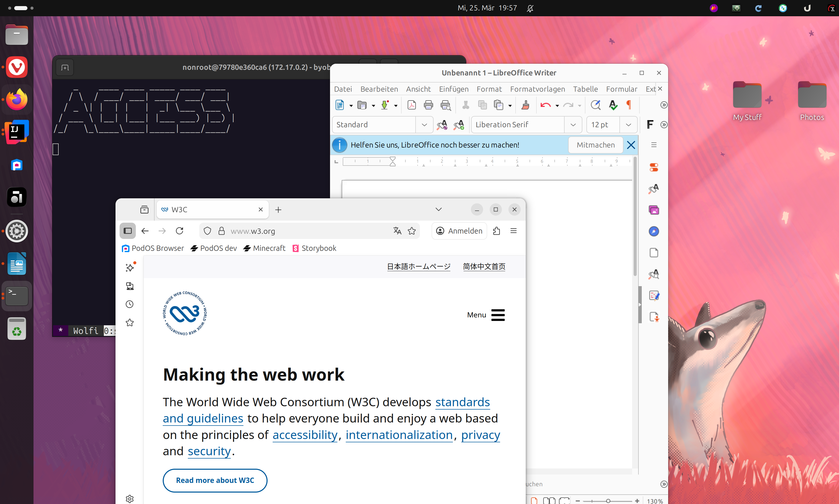Open Print Preview in Writer

[446, 105]
